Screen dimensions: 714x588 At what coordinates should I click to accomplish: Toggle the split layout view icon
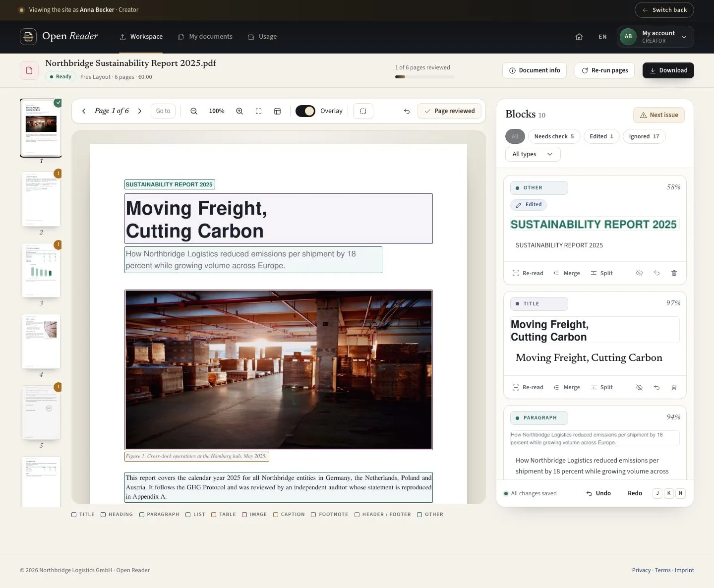[277, 111]
